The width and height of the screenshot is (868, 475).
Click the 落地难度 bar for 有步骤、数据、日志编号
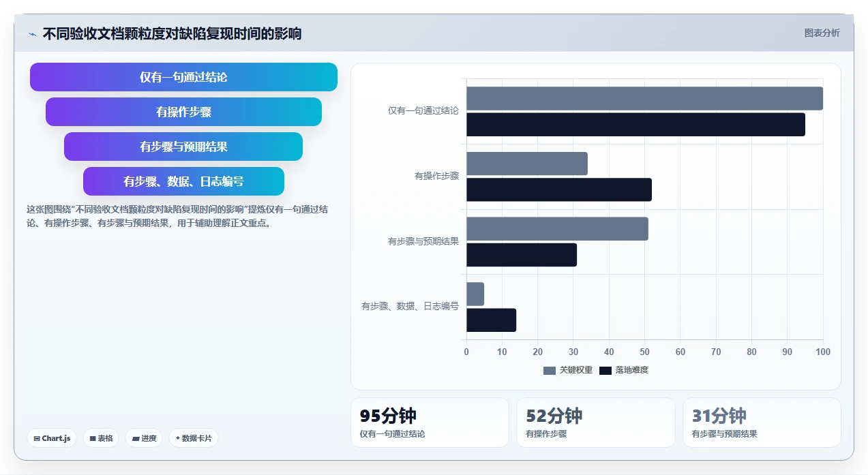tap(491, 320)
